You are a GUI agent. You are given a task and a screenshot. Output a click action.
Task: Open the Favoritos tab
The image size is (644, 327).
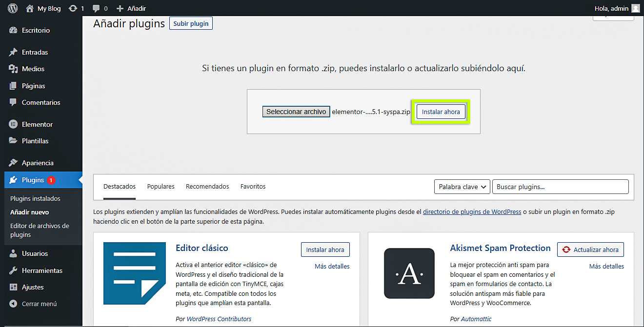tap(253, 187)
